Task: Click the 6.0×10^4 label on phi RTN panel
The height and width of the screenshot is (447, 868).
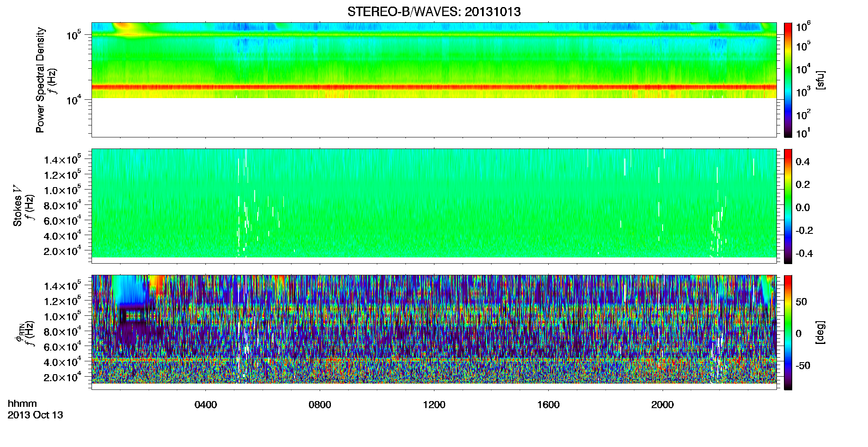Action: (62, 346)
